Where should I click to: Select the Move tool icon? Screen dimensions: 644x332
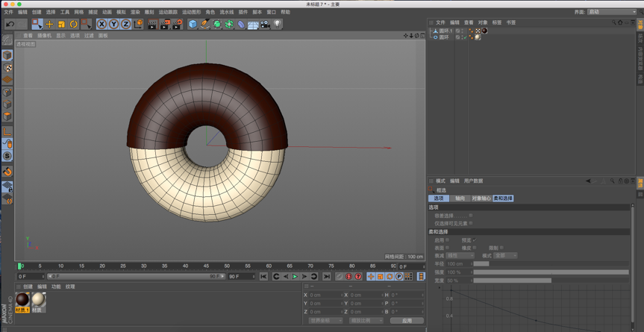[x=49, y=25]
